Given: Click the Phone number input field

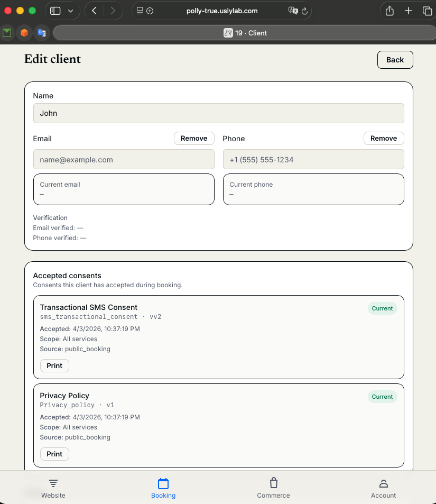Looking at the screenshot, I should (x=313, y=159).
